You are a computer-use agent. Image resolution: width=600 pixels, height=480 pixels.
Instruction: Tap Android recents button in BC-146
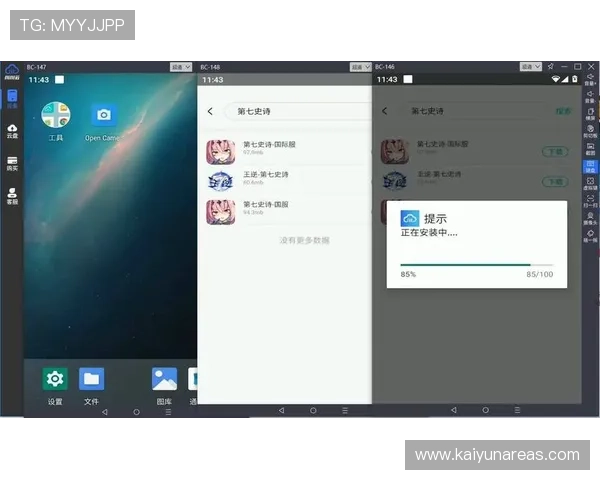click(517, 410)
